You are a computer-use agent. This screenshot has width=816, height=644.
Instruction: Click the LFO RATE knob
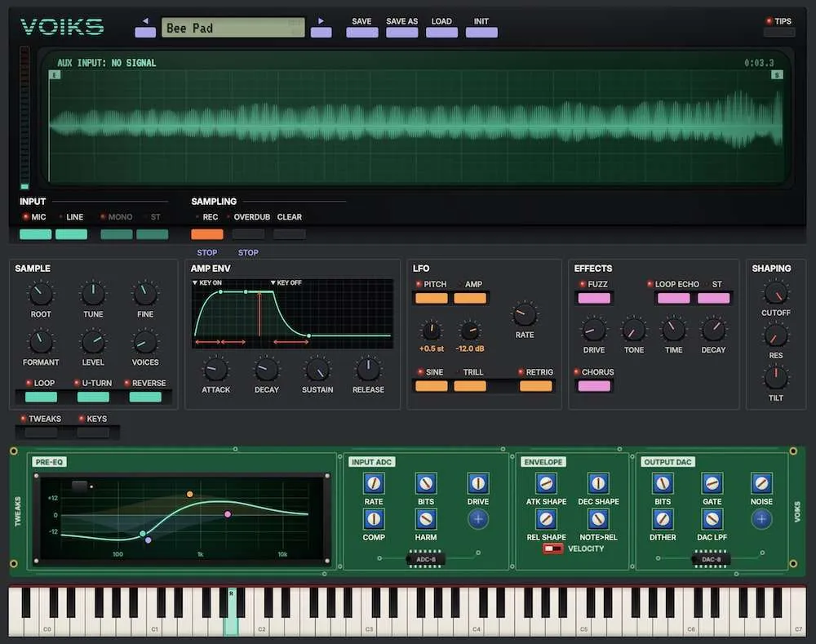[x=525, y=314]
